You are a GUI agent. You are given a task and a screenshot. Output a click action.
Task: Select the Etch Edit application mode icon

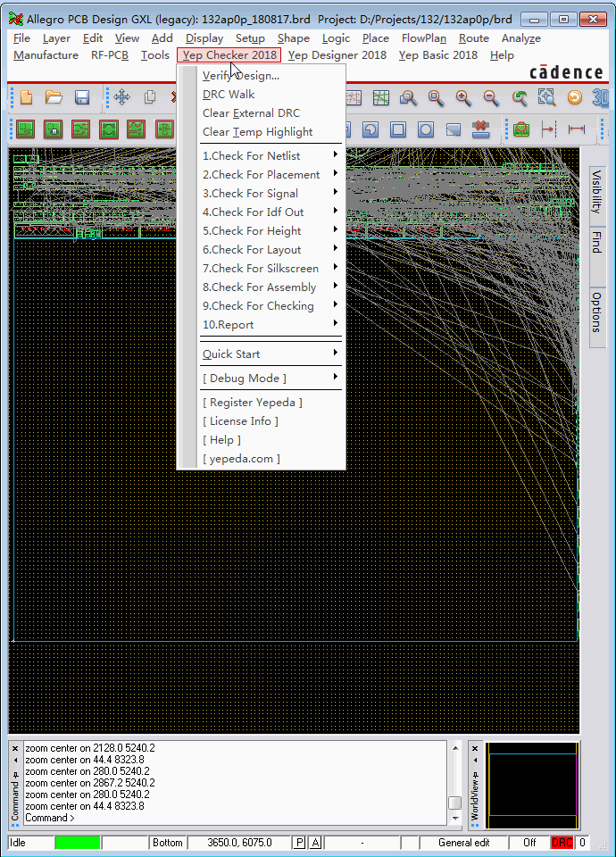(81, 129)
